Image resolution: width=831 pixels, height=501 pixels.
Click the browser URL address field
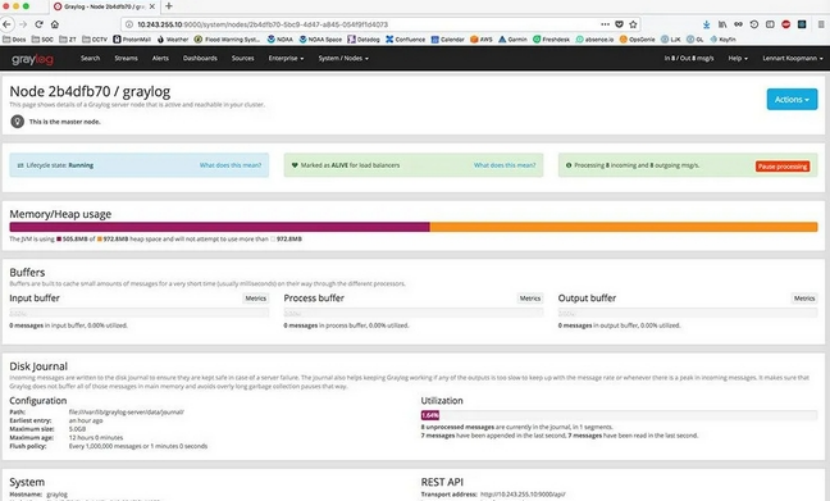point(350,23)
